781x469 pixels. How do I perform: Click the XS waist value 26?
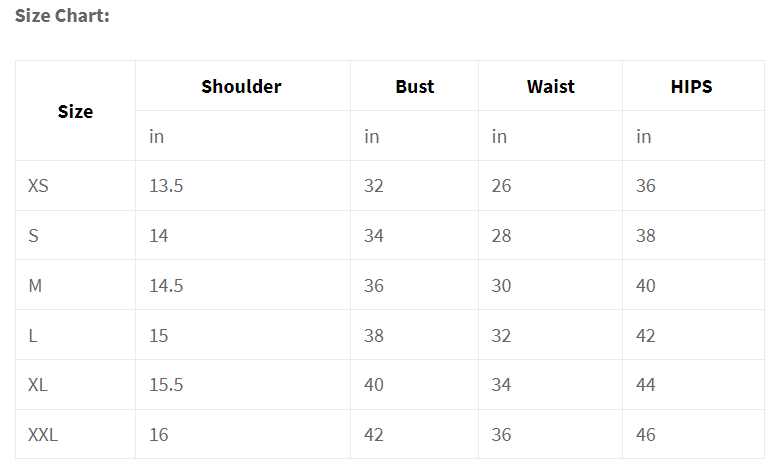pyautogui.click(x=501, y=186)
